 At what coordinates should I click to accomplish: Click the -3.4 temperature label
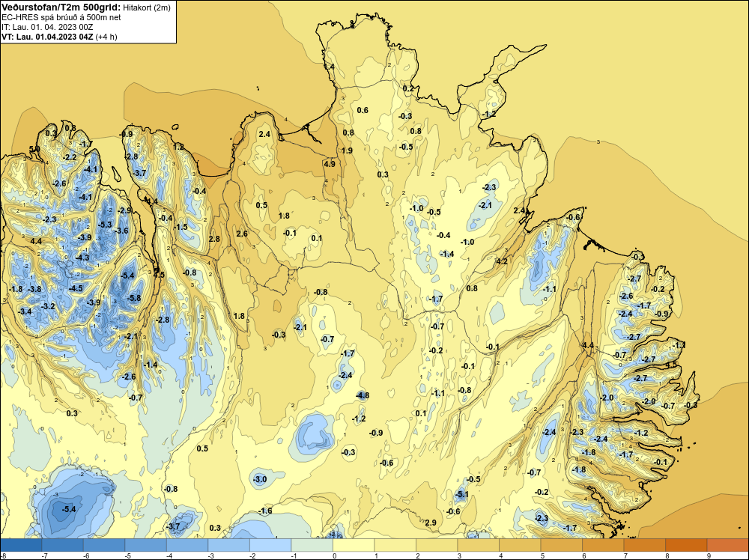click(x=25, y=311)
